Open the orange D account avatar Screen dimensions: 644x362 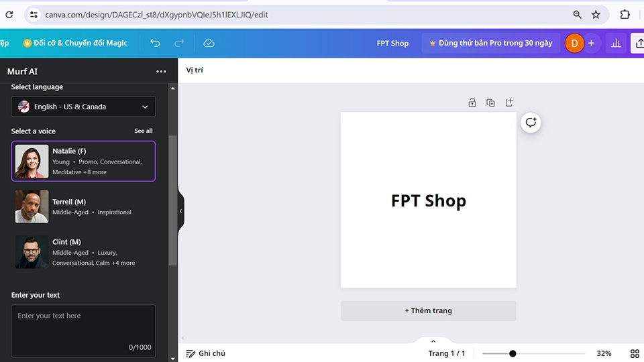coord(574,43)
